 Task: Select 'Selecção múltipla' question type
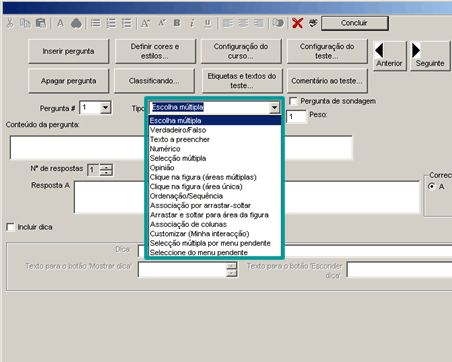tap(215, 158)
